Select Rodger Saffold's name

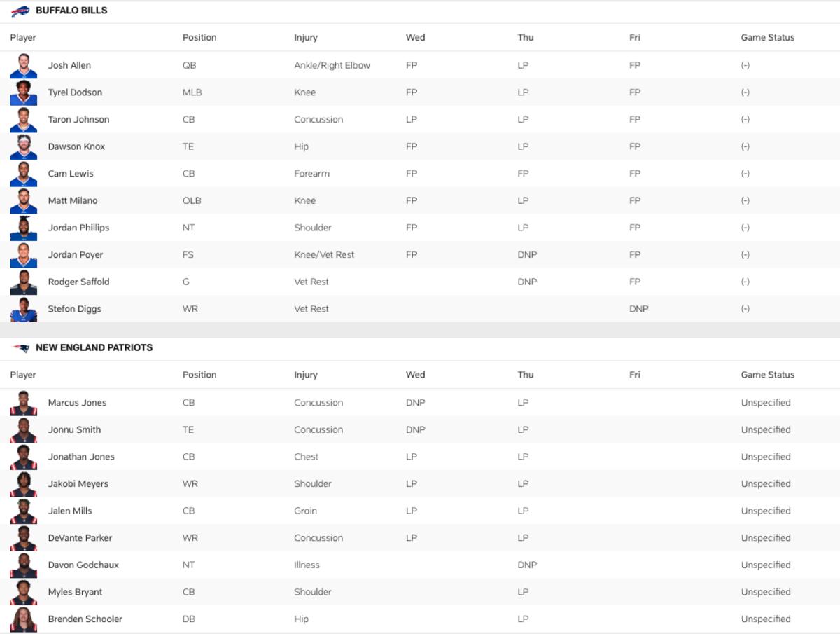click(78, 282)
